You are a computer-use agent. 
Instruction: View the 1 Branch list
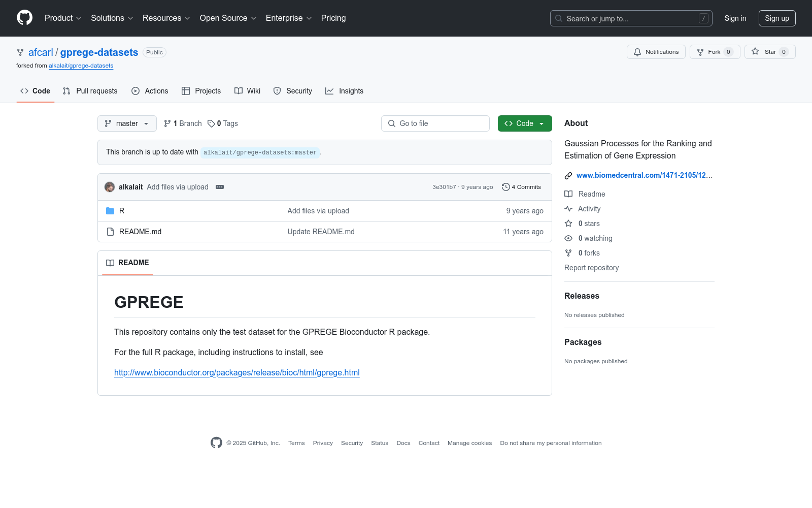[x=183, y=123]
